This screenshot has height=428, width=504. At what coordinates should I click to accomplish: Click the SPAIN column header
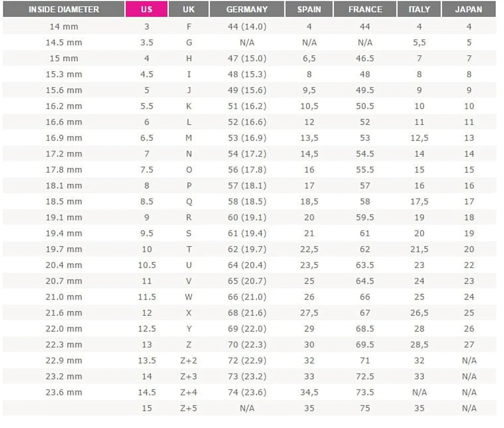(309, 9)
